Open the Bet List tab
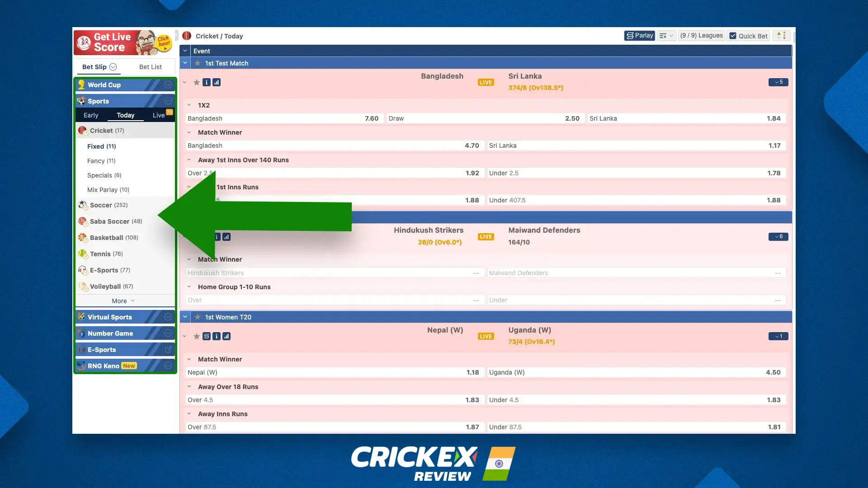 [151, 67]
